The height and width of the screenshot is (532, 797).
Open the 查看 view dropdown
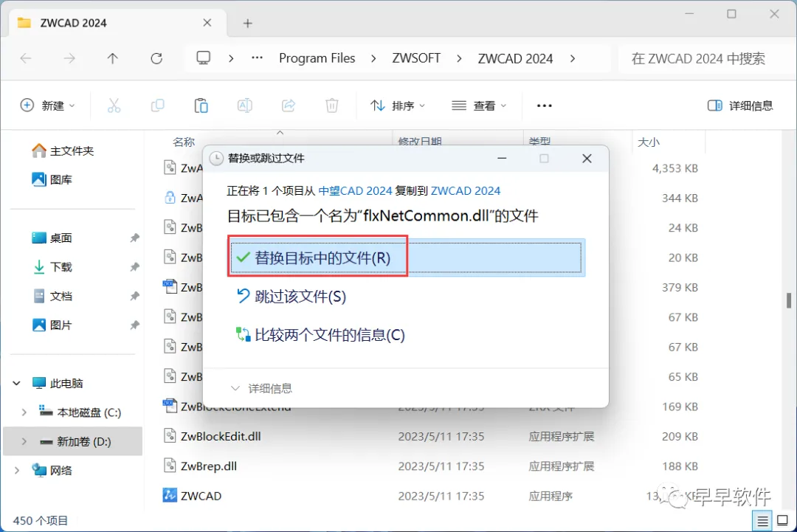pos(479,106)
